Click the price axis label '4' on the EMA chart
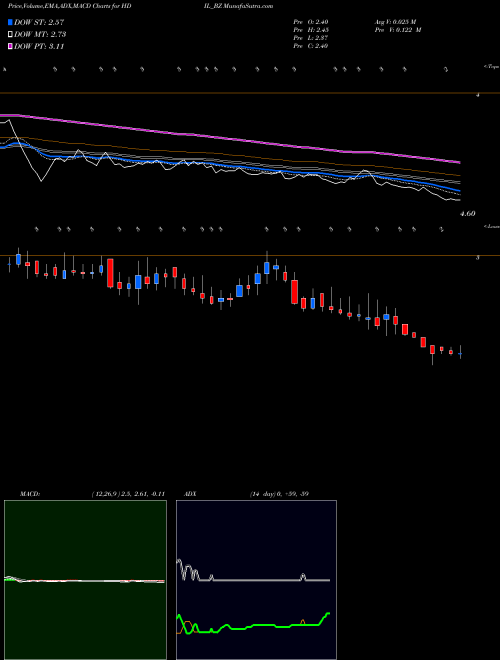The image size is (500, 660). [x=477, y=96]
